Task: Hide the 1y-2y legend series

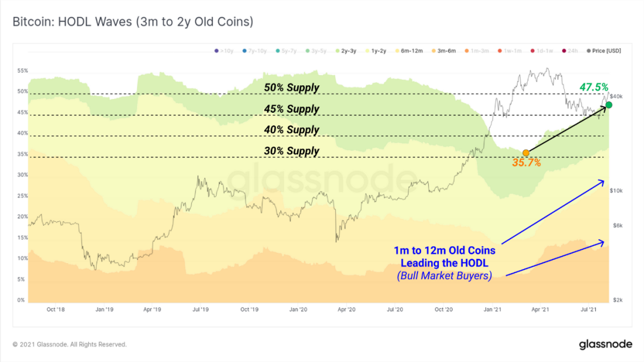Action: pyautogui.click(x=376, y=51)
